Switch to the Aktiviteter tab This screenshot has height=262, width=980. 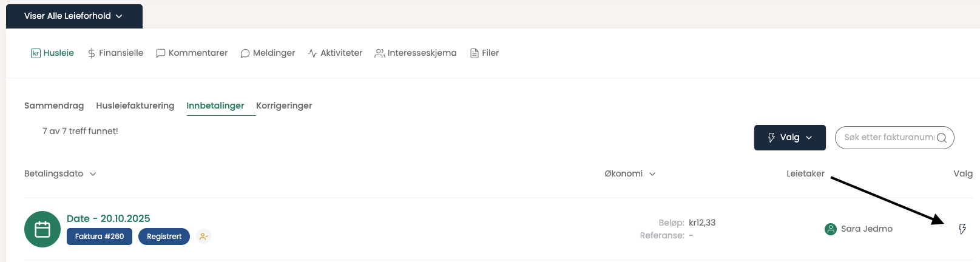335,53
